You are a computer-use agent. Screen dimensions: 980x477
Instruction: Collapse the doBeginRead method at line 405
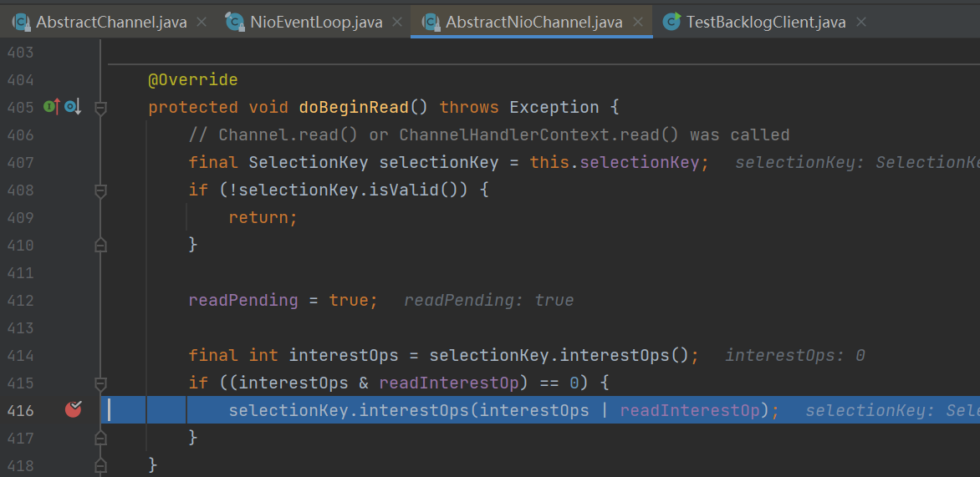pyautogui.click(x=101, y=108)
